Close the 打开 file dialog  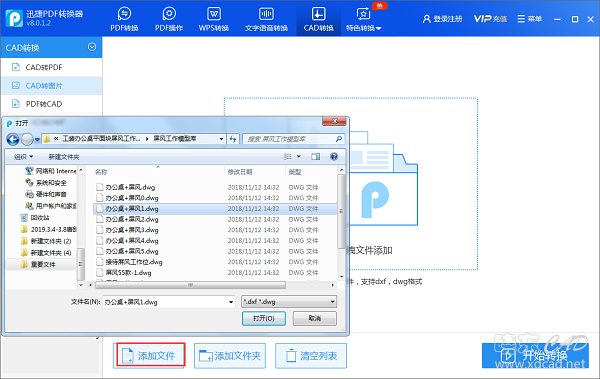coord(334,121)
